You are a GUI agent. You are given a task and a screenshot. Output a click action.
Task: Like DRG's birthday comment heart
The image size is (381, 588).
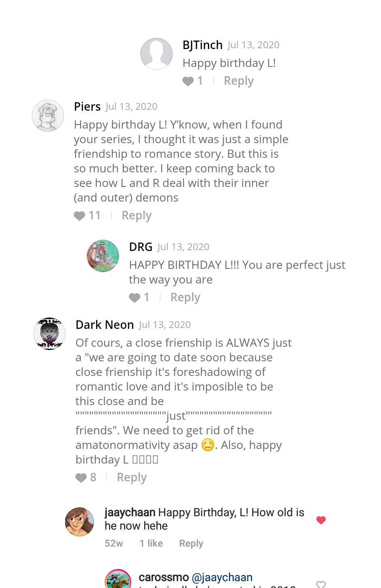click(135, 298)
